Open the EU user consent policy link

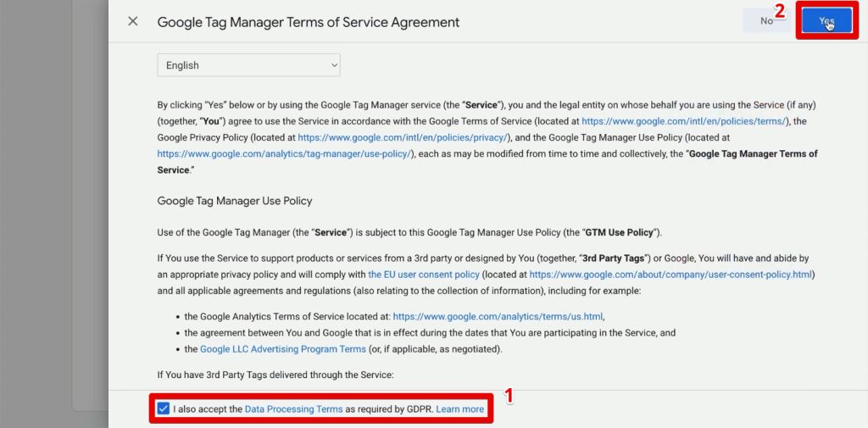tap(424, 275)
